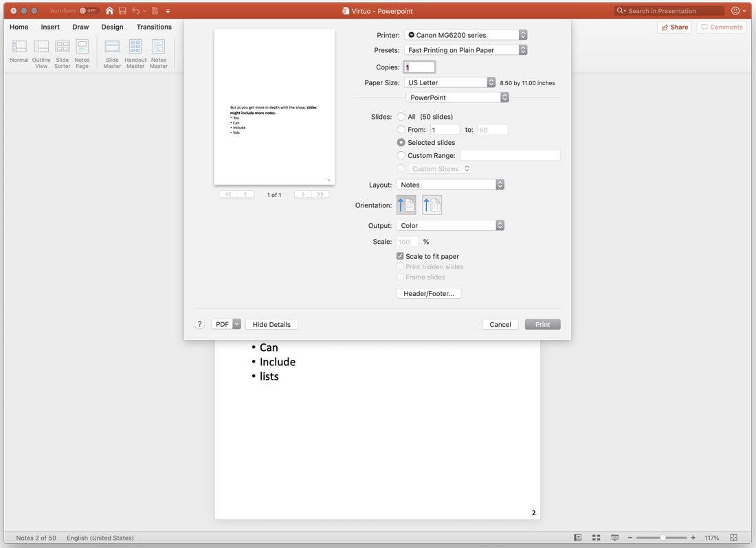The image size is (756, 548).
Task: Select the Custom Range radio option
Action: click(x=401, y=155)
